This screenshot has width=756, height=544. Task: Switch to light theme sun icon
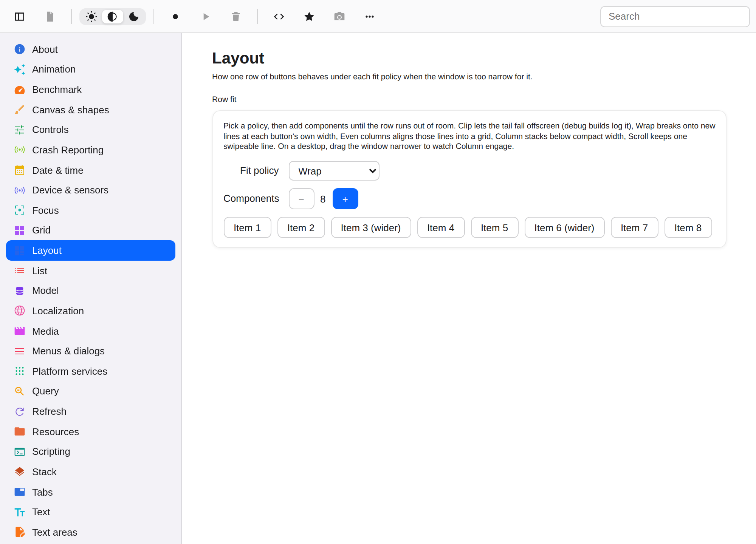(x=91, y=17)
